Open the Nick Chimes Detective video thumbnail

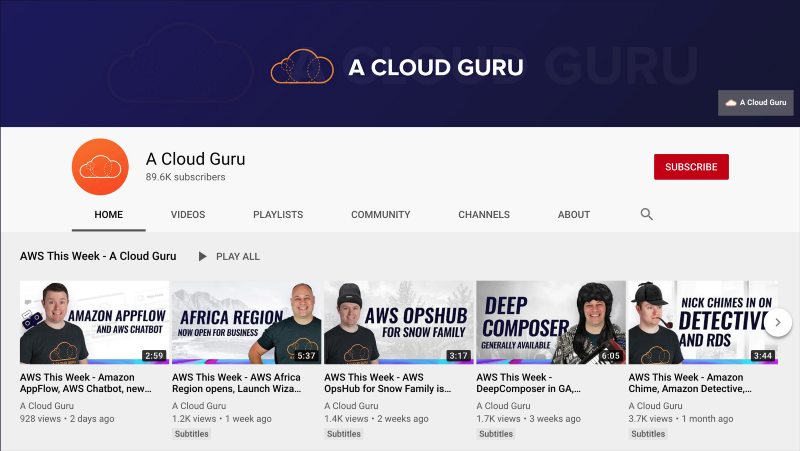click(703, 322)
